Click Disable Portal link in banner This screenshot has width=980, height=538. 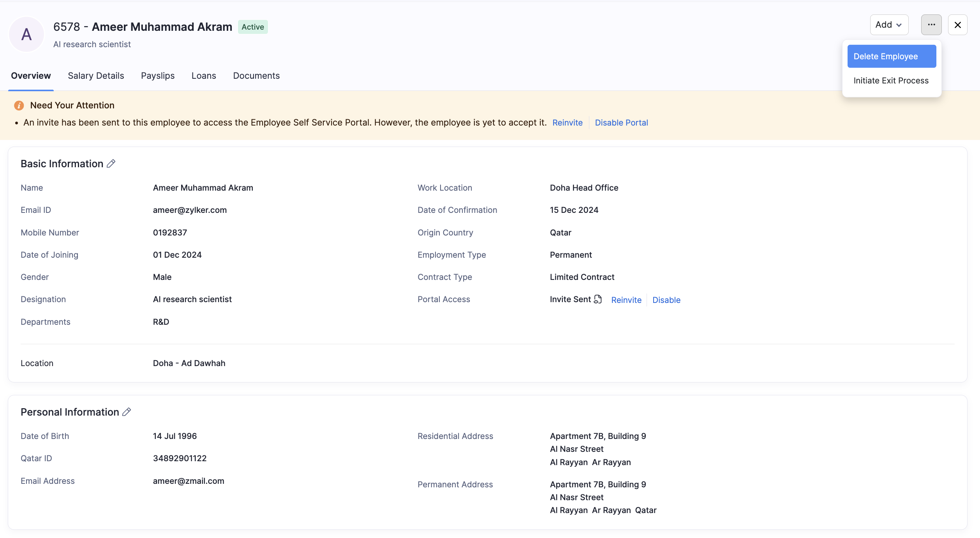click(621, 123)
